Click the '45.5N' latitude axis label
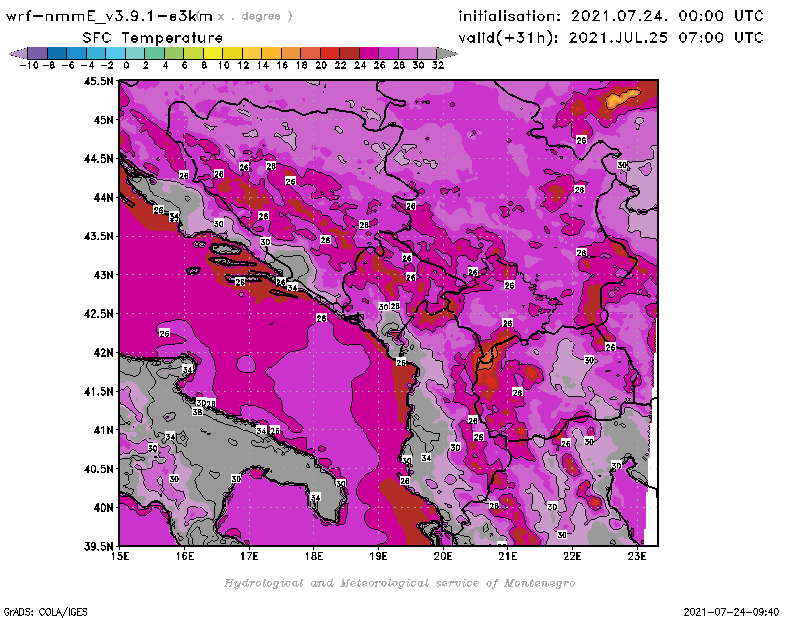Image resolution: width=800 pixels, height=618 pixels. (x=98, y=81)
